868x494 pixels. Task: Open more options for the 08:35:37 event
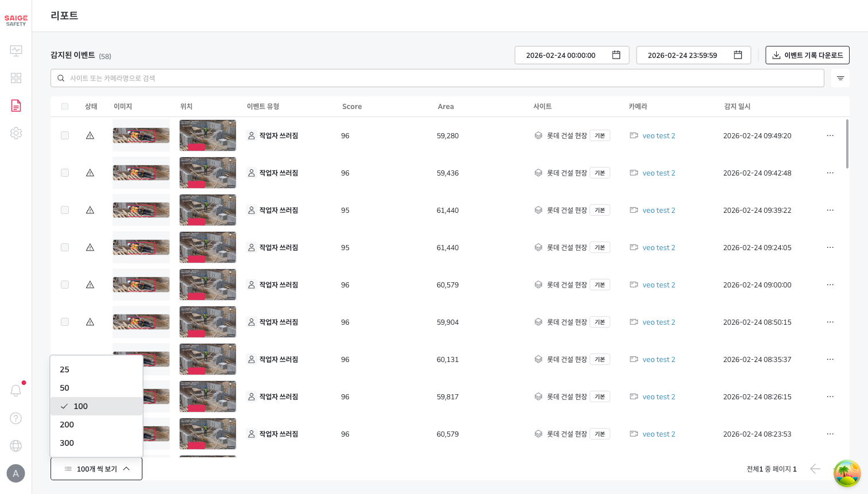[x=830, y=359]
